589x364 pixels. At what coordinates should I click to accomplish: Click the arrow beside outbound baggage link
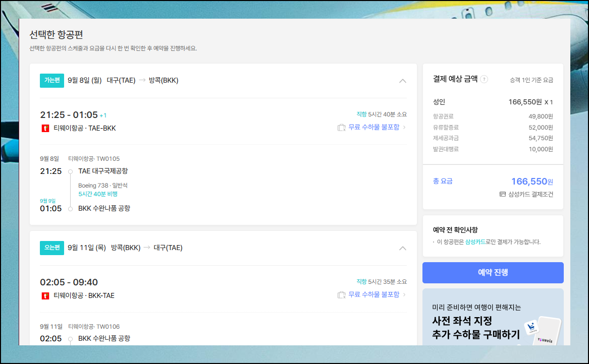[404, 127]
